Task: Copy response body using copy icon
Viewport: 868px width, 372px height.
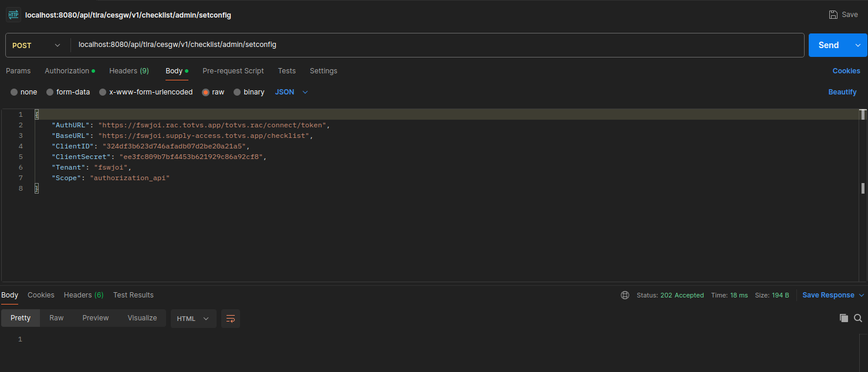Action: coord(843,318)
